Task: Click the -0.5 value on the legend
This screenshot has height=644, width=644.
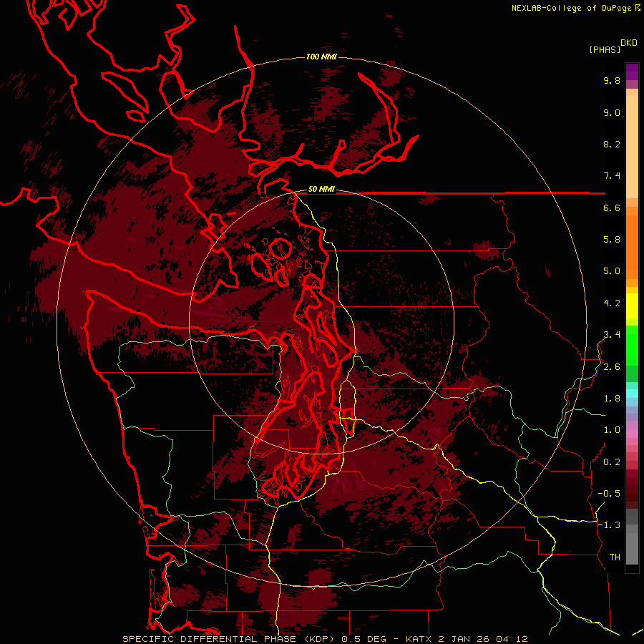Action: point(609,494)
